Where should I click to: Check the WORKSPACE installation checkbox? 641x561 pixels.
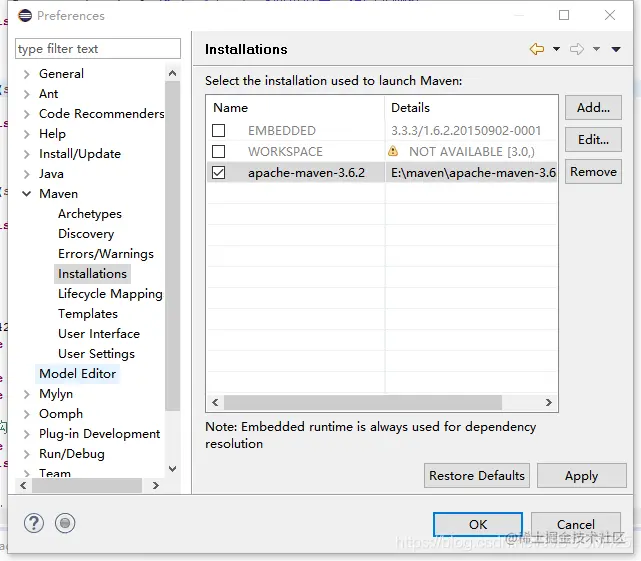tap(219, 151)
